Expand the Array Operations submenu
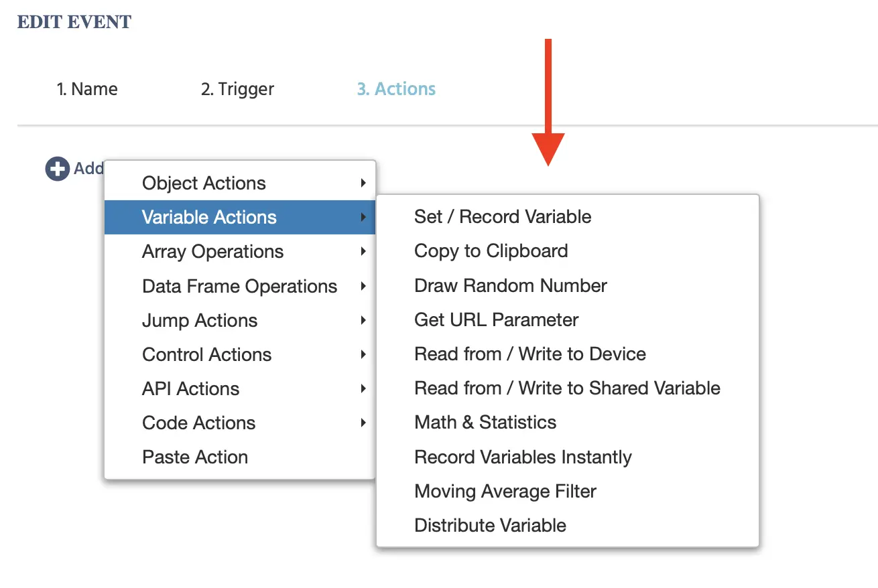Screen dimensions: 878x588 pyautogui.click(x=213, y=252)
